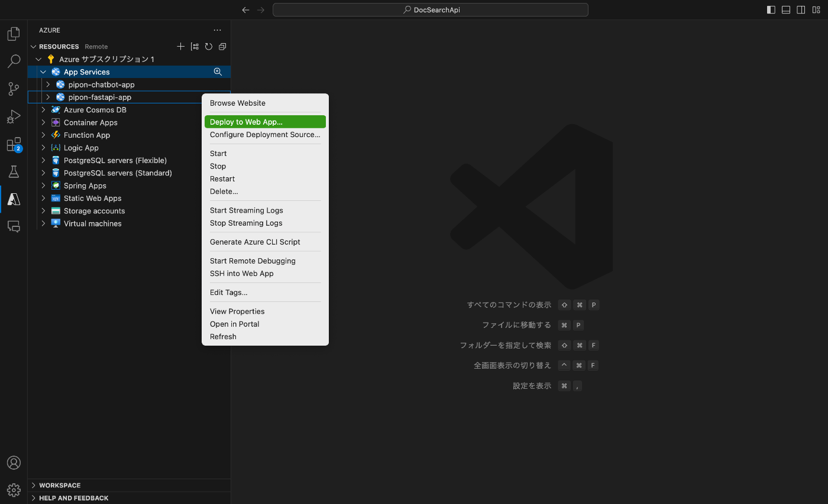Open the Search view in activity bar

coord(14,61)
